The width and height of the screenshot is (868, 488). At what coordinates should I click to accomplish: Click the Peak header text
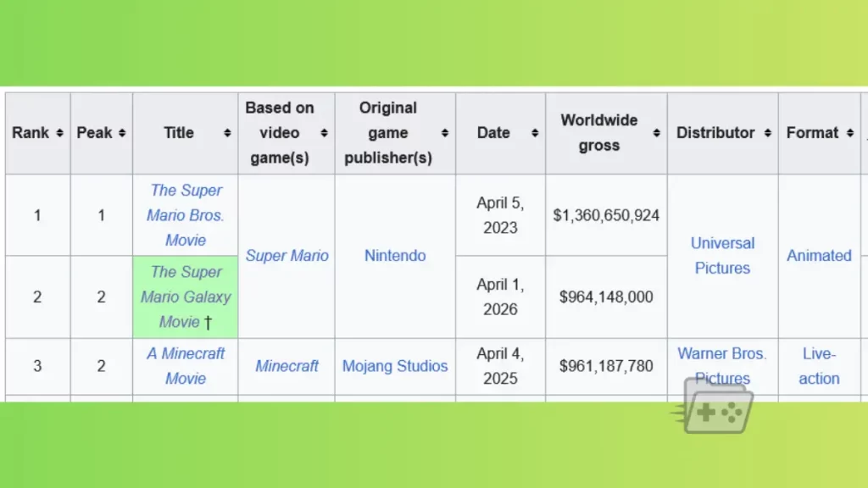[x=94, y=133]
